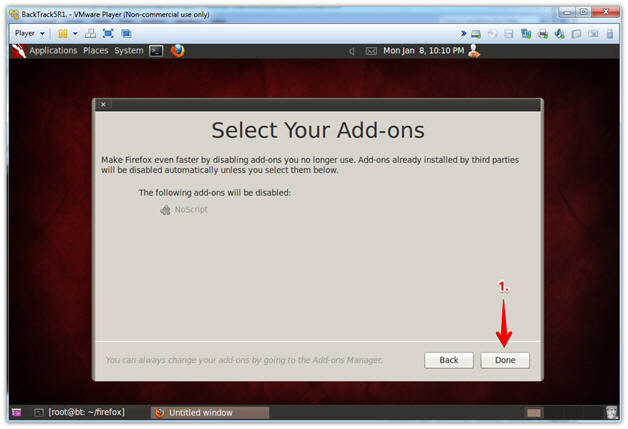Screen dimensions: 628x429
Task: Click the Add-ons Manager hint text
Action: pyautogui.click(x=244, y=360)
